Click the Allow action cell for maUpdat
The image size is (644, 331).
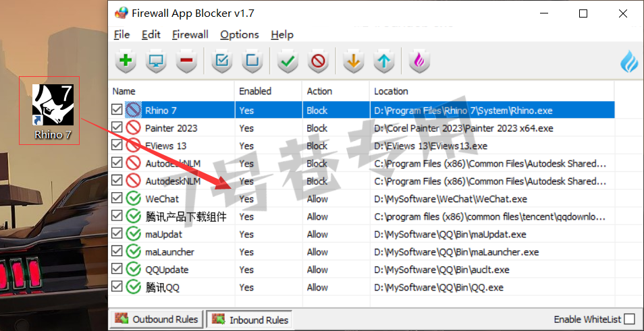(x=336, y=235)
